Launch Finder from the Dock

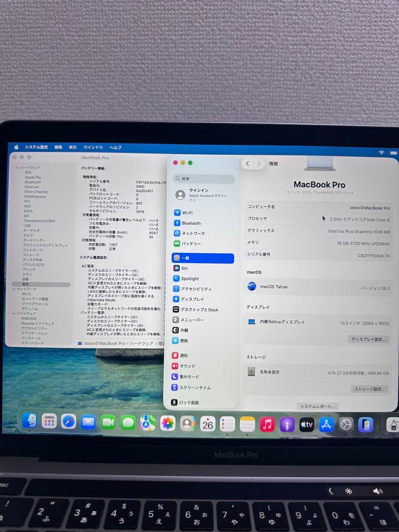[30, 421]
